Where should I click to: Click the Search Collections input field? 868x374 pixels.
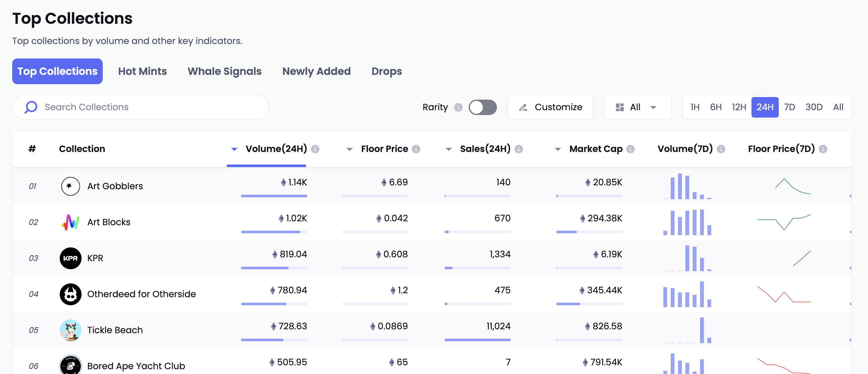coord(148,107)
